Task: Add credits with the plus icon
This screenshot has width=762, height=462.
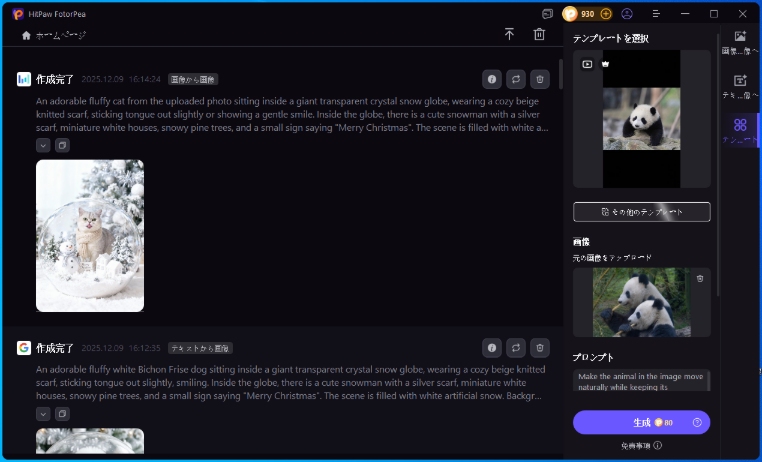Action: [606, 14]
